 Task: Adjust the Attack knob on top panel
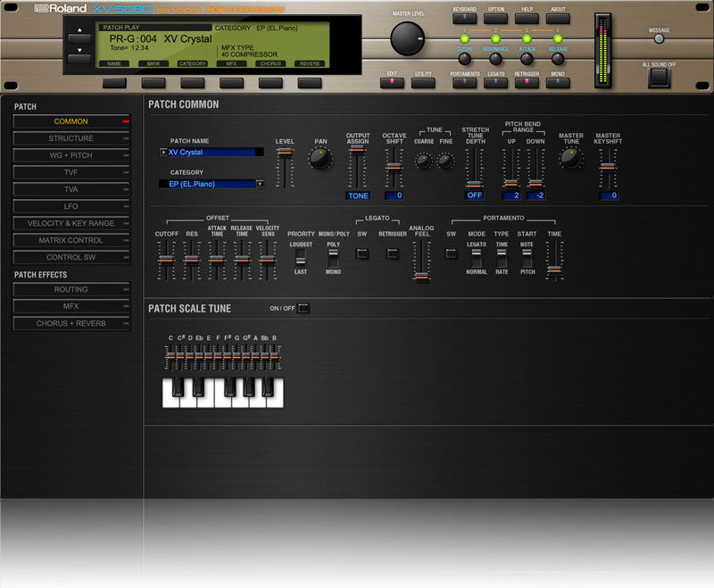pyautogui.click(x=527, y=58)
